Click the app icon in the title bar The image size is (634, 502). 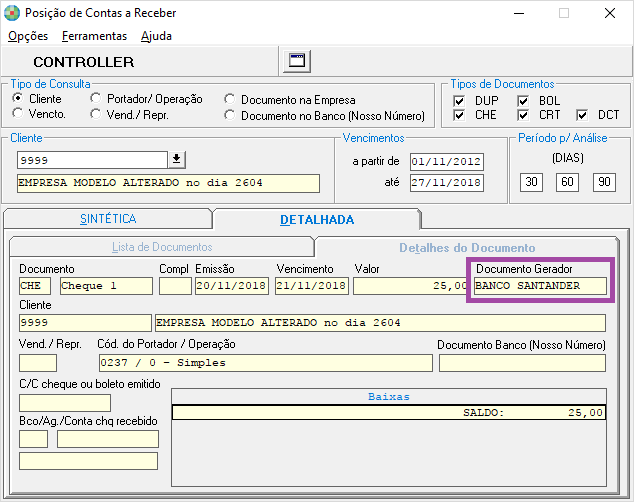point(12,13)
